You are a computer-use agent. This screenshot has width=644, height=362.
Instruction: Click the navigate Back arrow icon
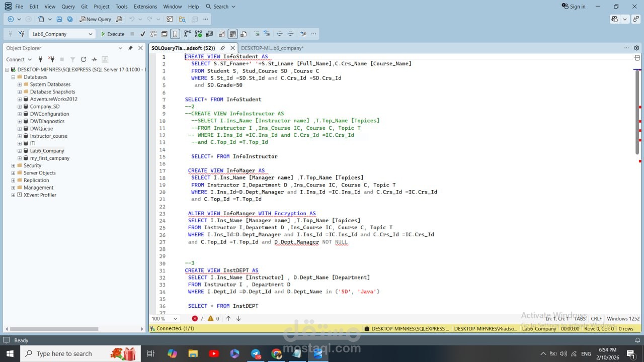point(11,19)
